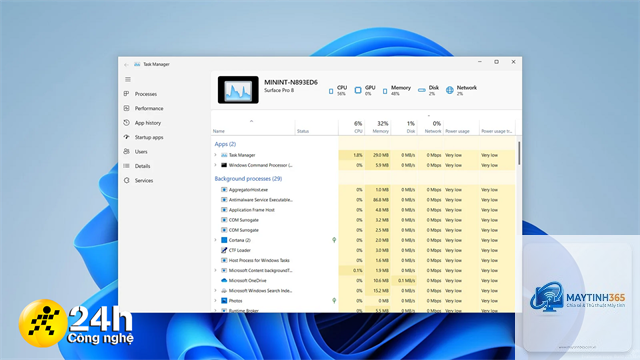This screenshot has width=640, height=360.
Task: Select the Background processes (29) header
Action: [x=248, y=179]
